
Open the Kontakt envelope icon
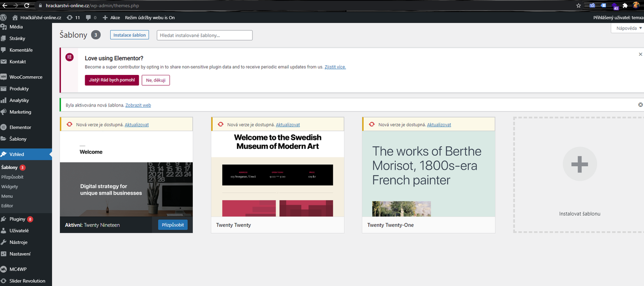coord(4,61)
